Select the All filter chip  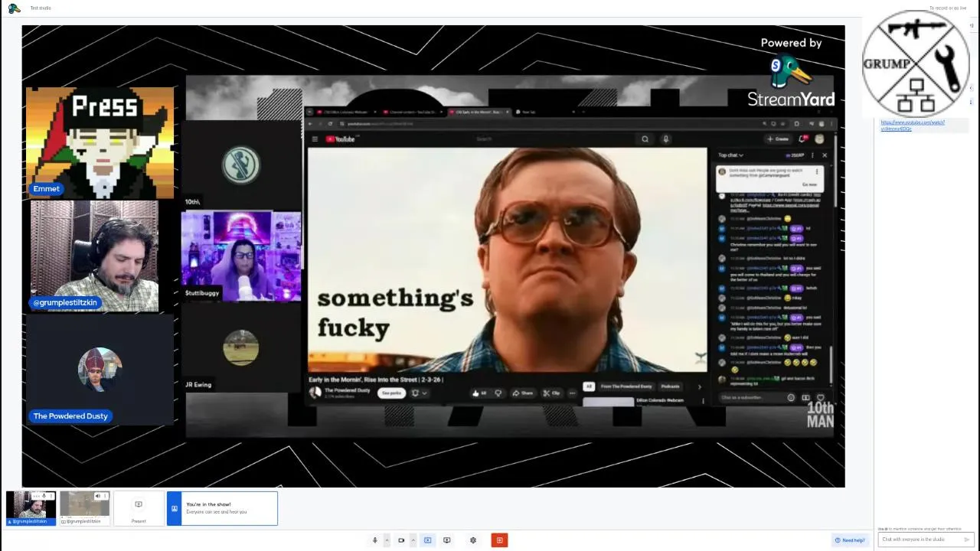tap(589, 386)
